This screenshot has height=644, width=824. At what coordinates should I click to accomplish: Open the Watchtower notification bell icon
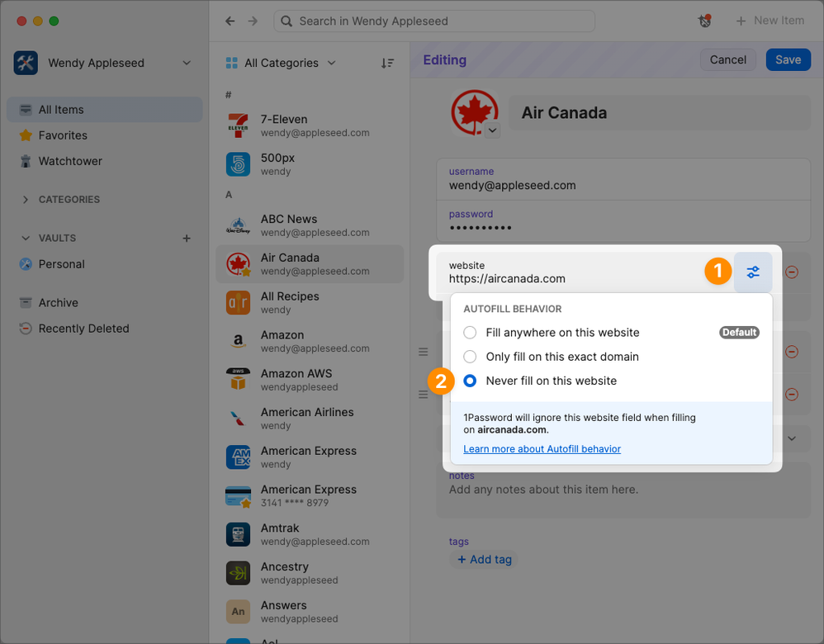(x=704, y=21)
